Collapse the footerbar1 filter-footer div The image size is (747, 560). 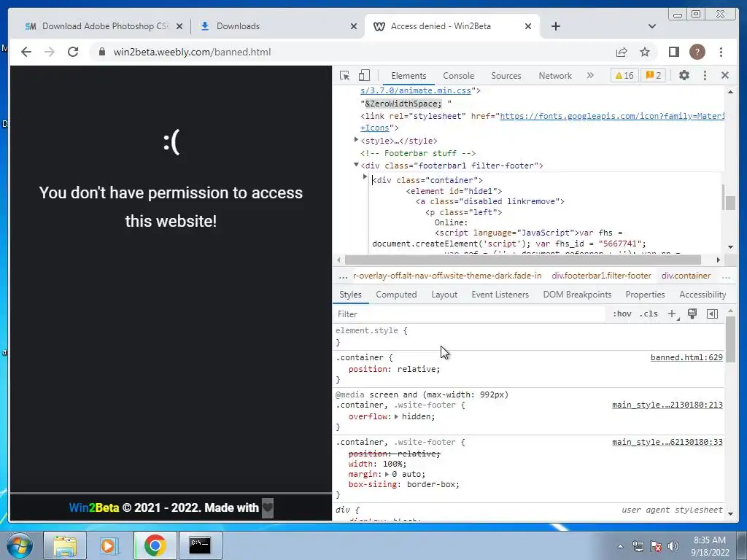(356, 165)
